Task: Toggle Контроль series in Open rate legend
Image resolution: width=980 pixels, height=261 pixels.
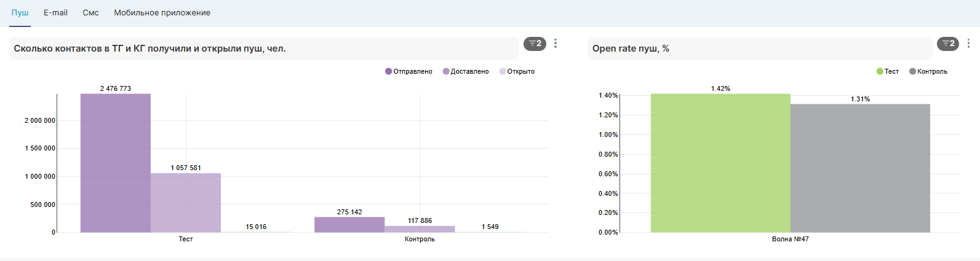Action: coord(928,72)
